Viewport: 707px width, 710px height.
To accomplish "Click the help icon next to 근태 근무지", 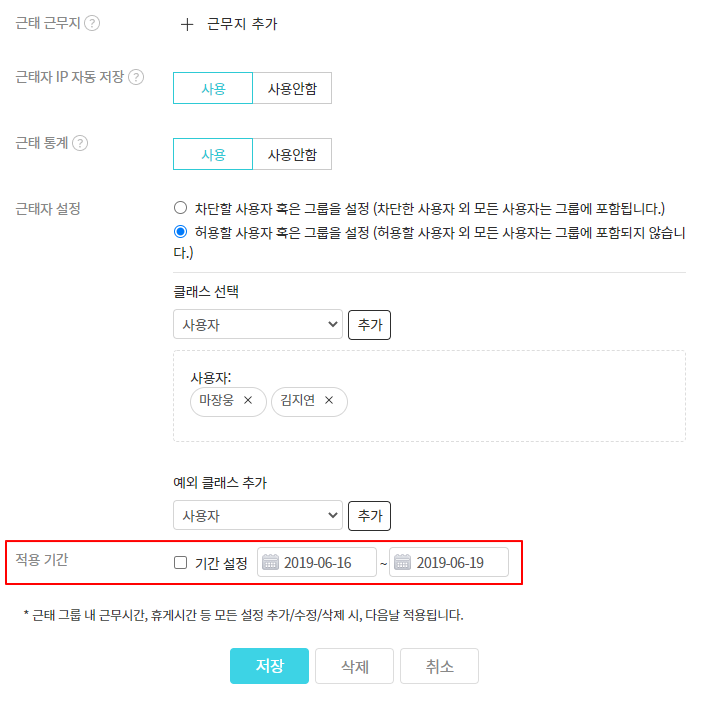I will (92, 23).
